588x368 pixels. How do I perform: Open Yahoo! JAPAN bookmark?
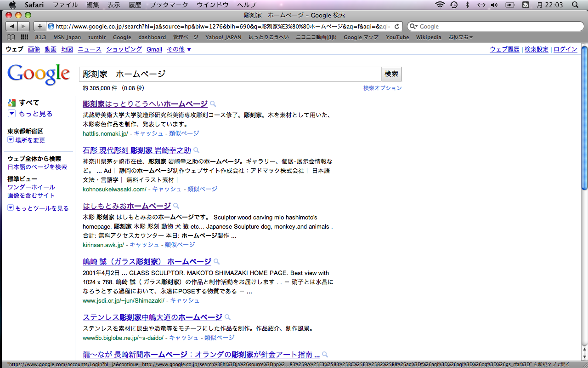click(223, 37)
